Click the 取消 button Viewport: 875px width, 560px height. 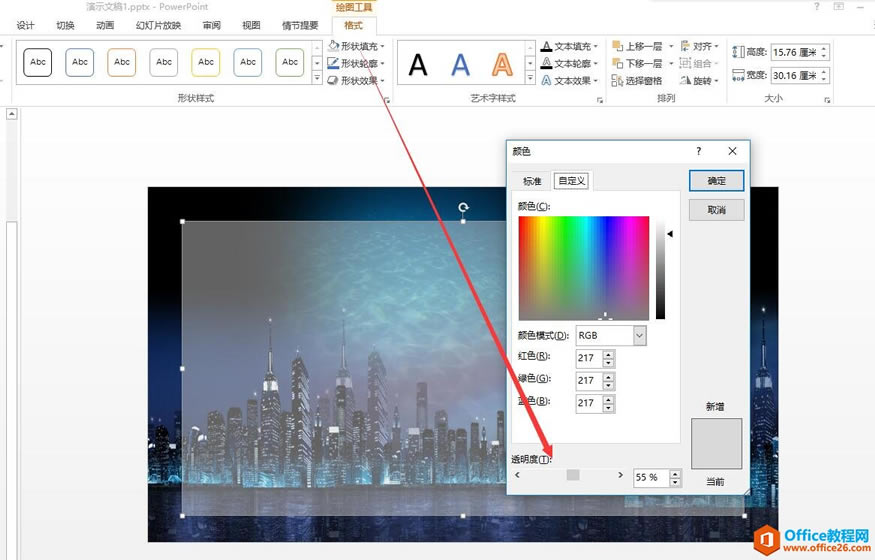click(x=717, y=210)
